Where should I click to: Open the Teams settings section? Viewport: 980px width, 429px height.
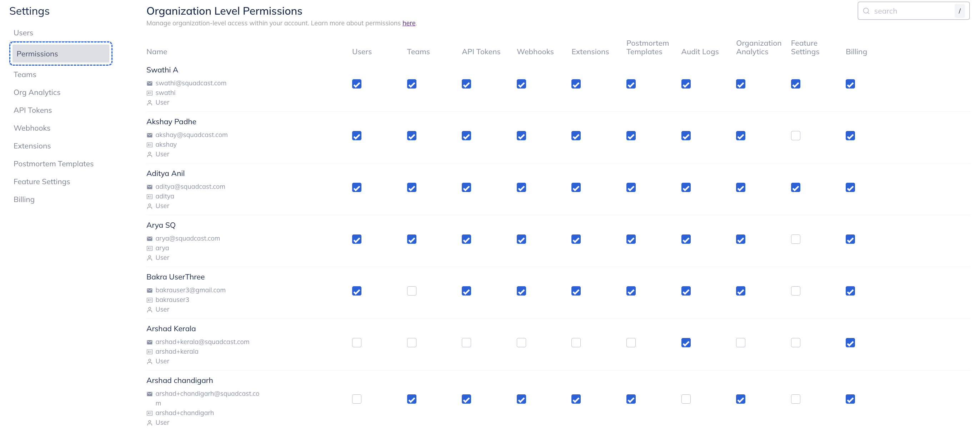click(25, 75)
